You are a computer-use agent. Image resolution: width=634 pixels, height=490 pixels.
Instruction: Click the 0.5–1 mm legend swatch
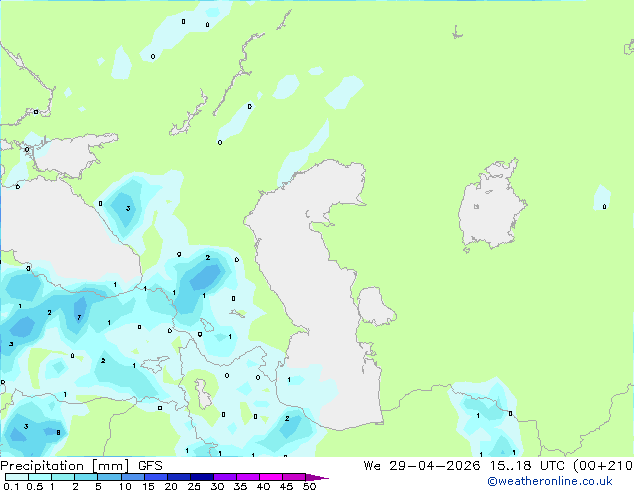40,477
